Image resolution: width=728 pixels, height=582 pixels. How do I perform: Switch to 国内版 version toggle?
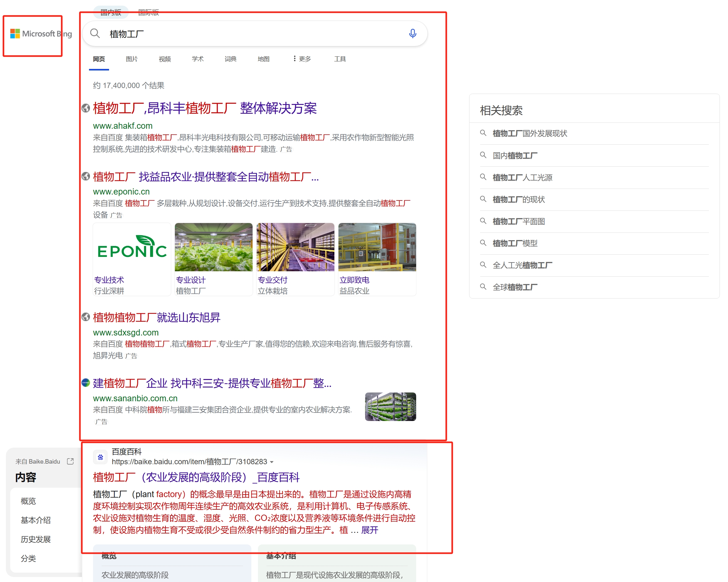[111, 12]
